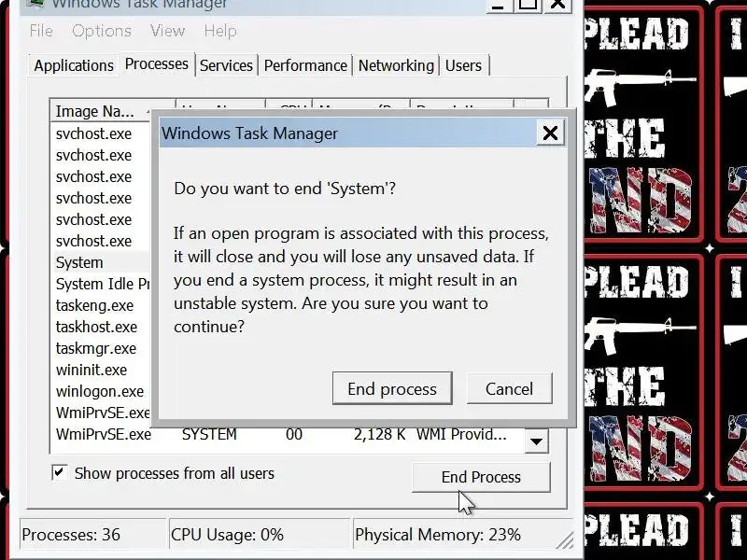This screenshot has width=747, height=560.
Task: Click the process list scroll down arrow
Action: coord(536,441)
